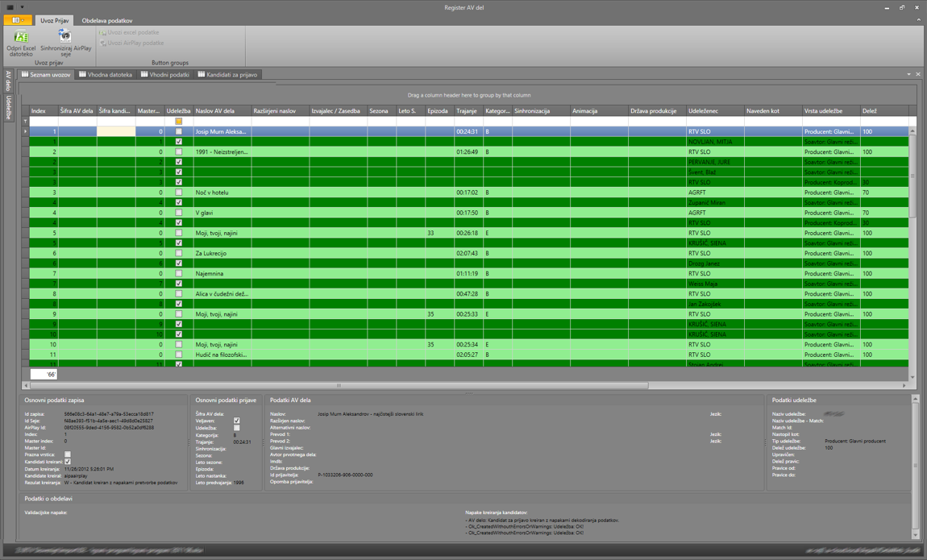Click grid scrollbar up arrow
The width and height of the screenshot is (927, 560).
[912, 131]
